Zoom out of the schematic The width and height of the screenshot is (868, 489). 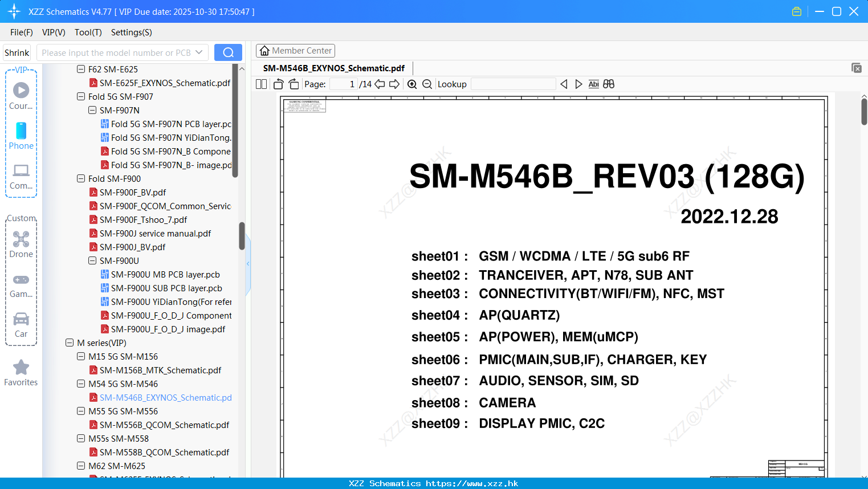[x=427, y=84]
